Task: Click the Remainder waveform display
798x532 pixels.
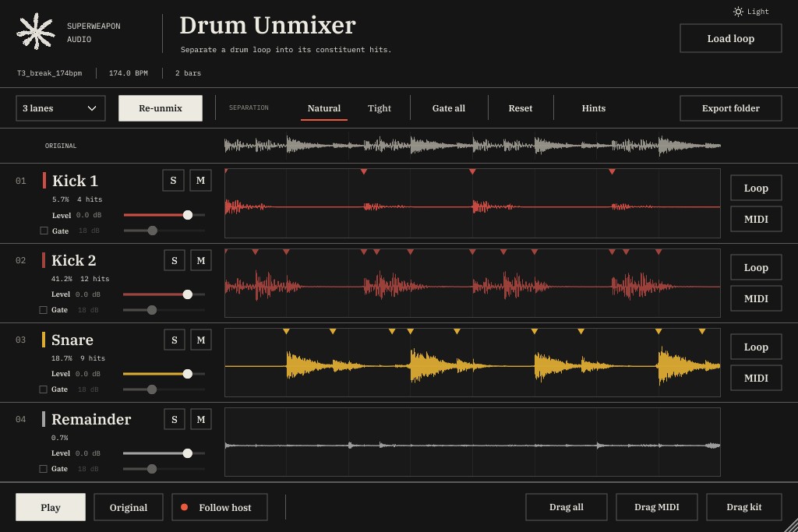Action: 472,442
